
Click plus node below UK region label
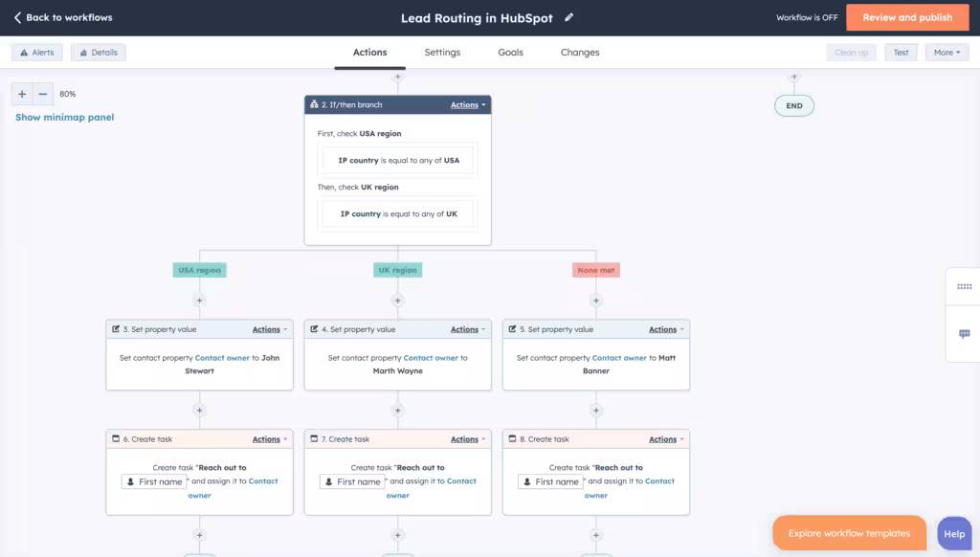pos(398,301)
